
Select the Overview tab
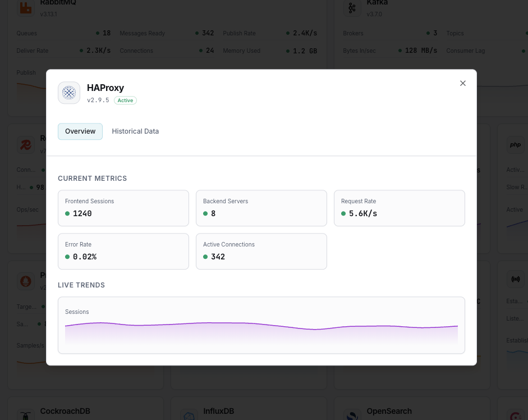[x=80, y=131]
